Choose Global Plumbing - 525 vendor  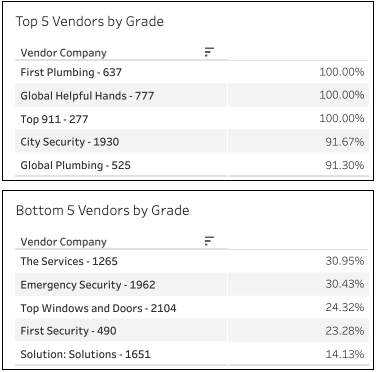tap(75, 165)
